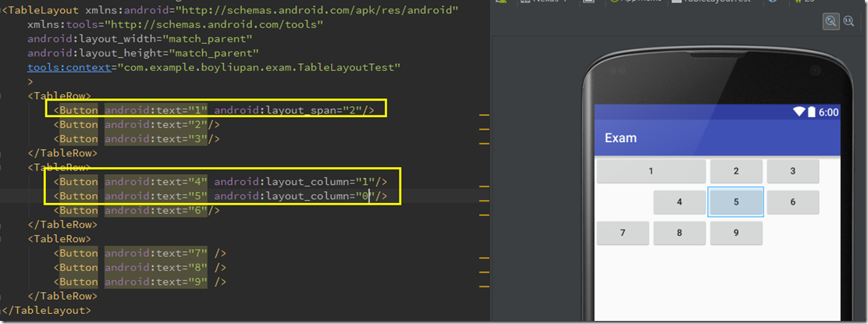This screenshot has width=868, height=324.
Task: Click the Wi-Fi icon in preview status bar
Action: tap(799, 112)
